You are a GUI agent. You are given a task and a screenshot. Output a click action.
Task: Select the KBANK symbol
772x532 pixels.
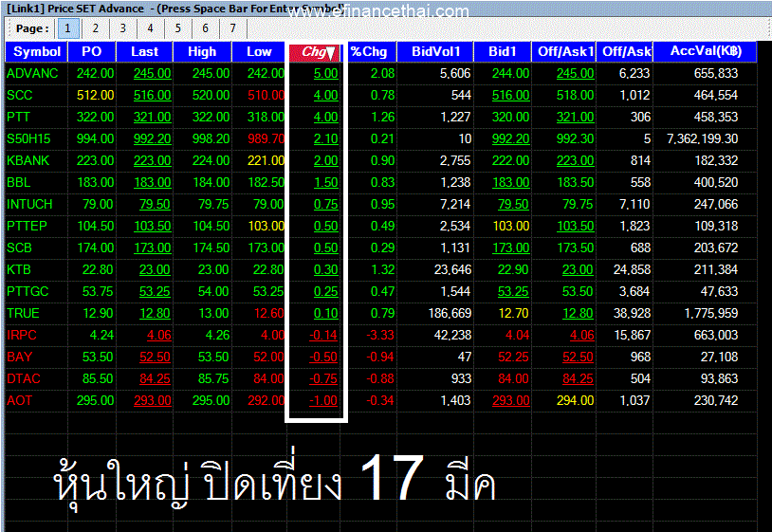click(x=28, y=160)
